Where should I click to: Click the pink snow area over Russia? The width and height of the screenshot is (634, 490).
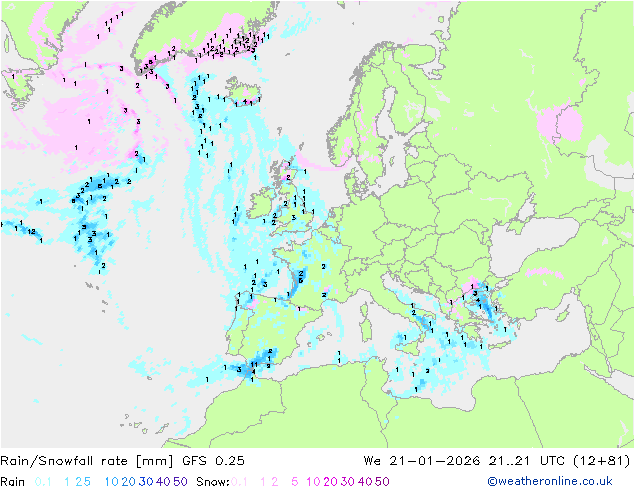(561, 123)
